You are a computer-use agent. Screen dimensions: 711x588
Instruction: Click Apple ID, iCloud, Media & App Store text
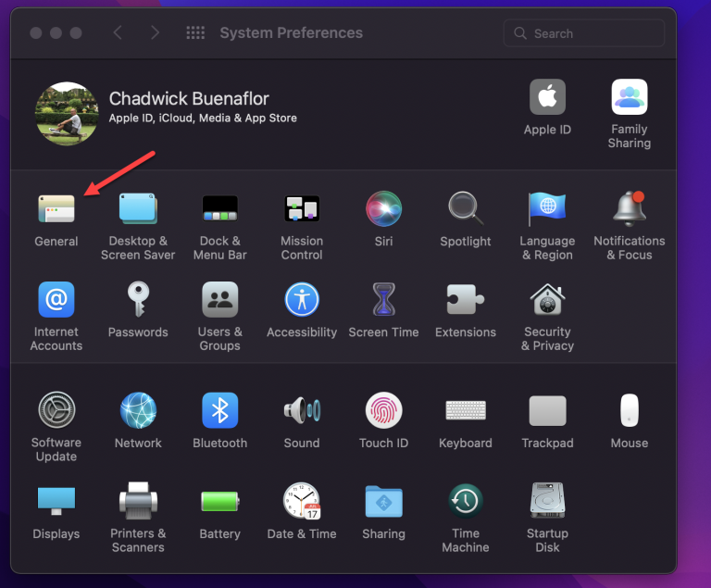(x=203, y=118)
